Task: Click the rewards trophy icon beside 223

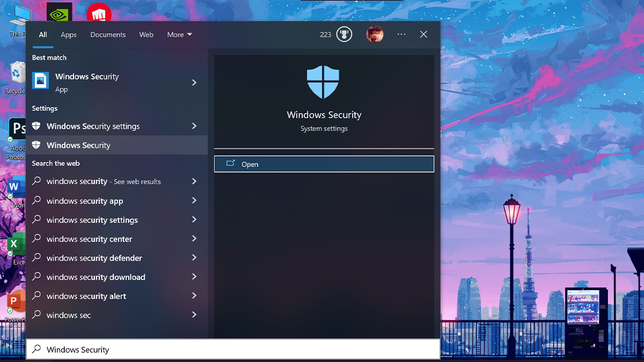Action: click(x=344, y=34)
